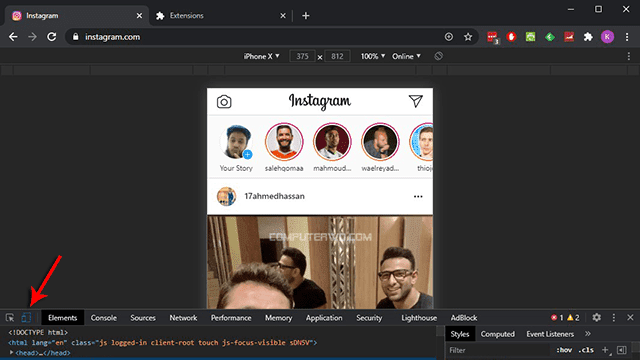View the site lock security info
Image resolution: width=640 pixels, height=360 pixels.
(x=76, y=37)
